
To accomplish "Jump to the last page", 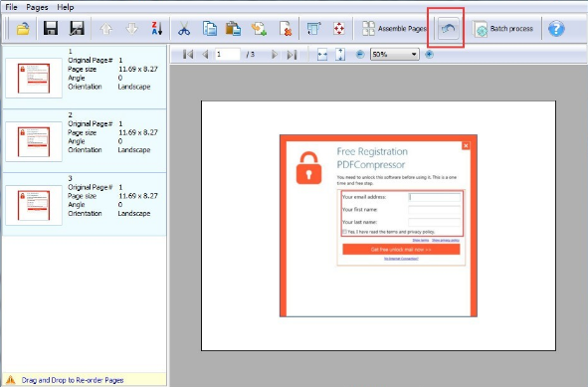I will pyautogui.click(x=292, y=55).
